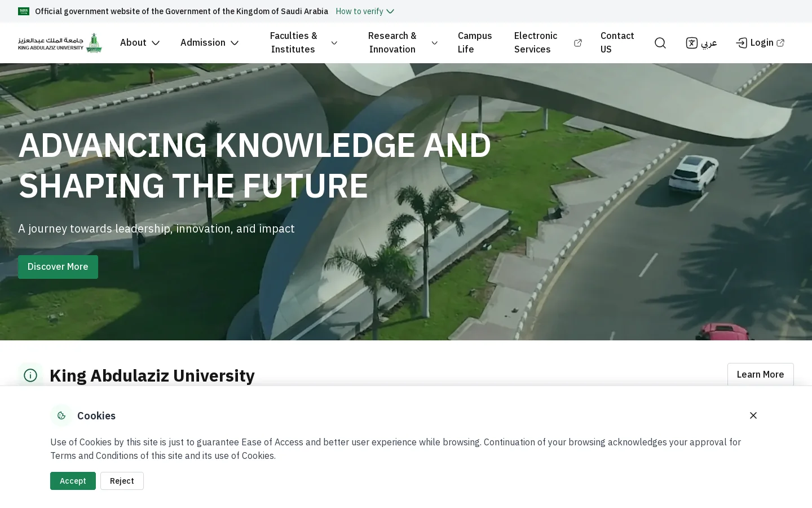The image size is (812, 508).
Task: Click the info icon beside King Abdulaziz University heading
Action: click(30, 375)
